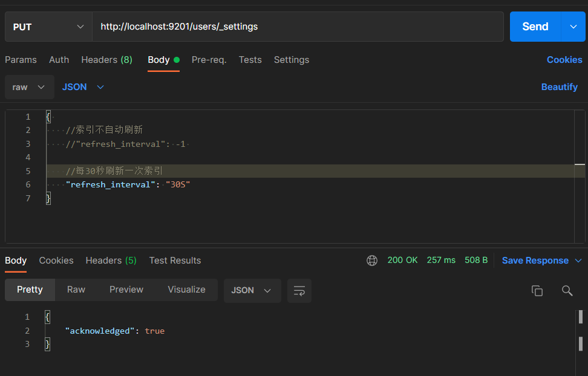Viewport: 588px width, 376px height.
Task: Open the HTTP method PUT dropdown
Action: [x=48, y=27]
